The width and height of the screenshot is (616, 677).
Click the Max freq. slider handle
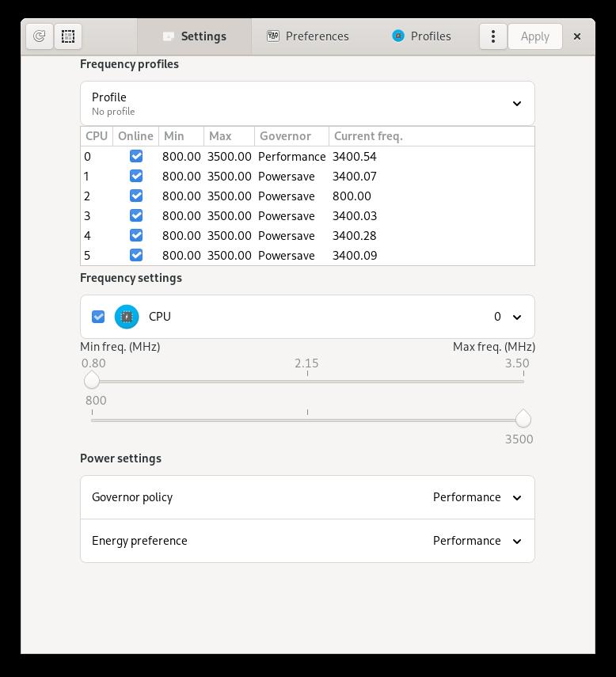point(523,419)
